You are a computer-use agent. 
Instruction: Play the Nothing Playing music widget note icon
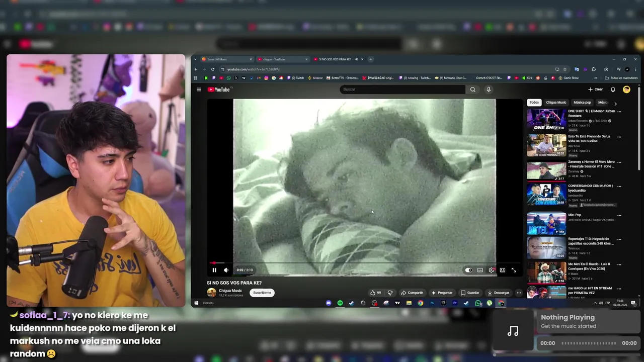[x=513, y=331]
